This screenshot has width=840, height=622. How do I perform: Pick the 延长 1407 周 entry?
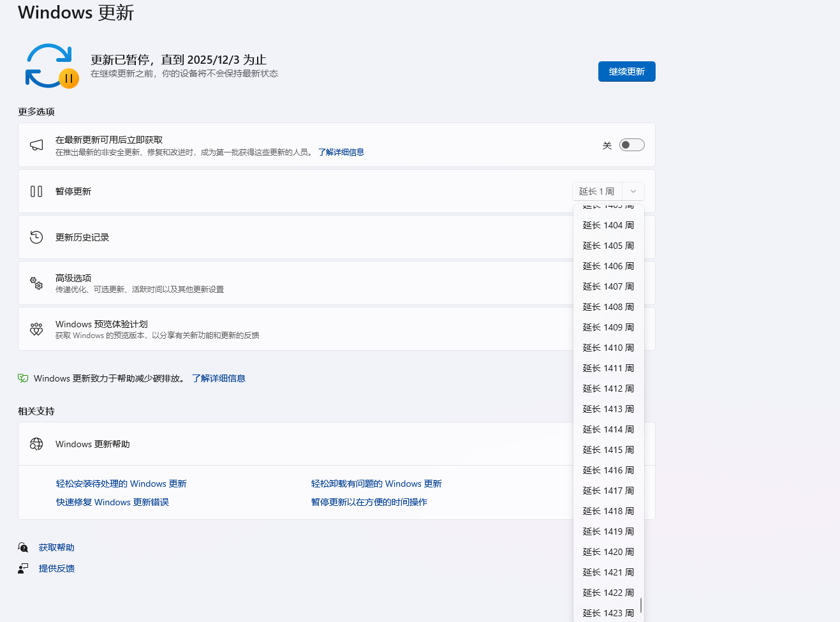click(608, 286)
